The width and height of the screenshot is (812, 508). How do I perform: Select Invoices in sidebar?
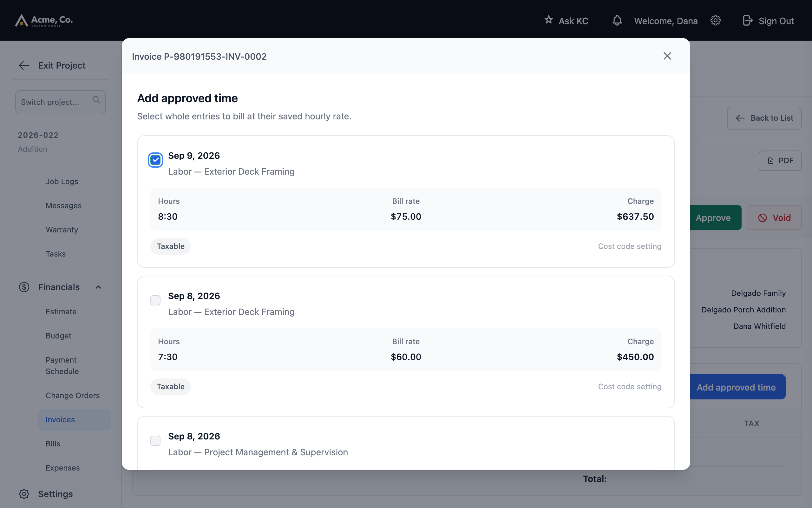tap(75, 420)
